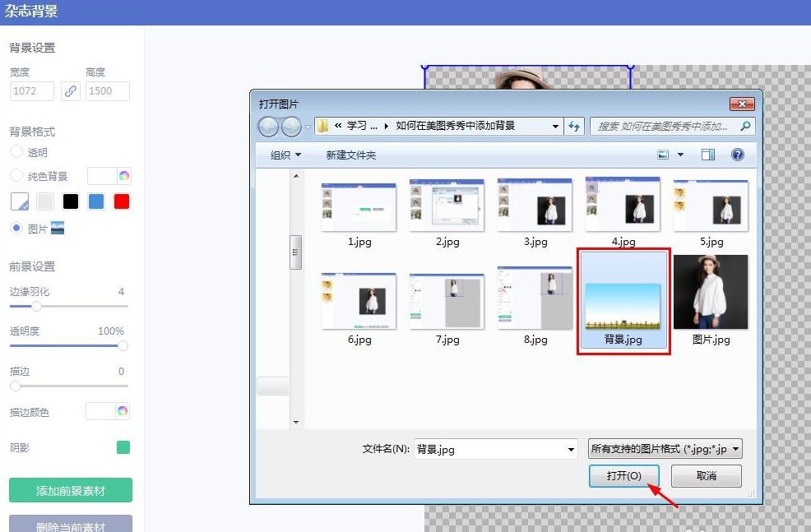The width and height of the screenshot is (811, 532).
Task: Open the help icon in dialog toolbar
Action: tap(737, 155)
